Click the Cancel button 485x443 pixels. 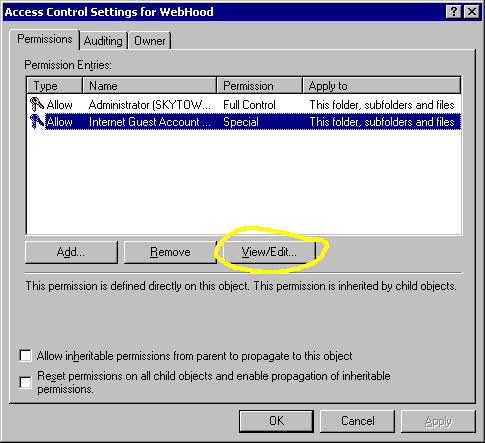[357, 421]
